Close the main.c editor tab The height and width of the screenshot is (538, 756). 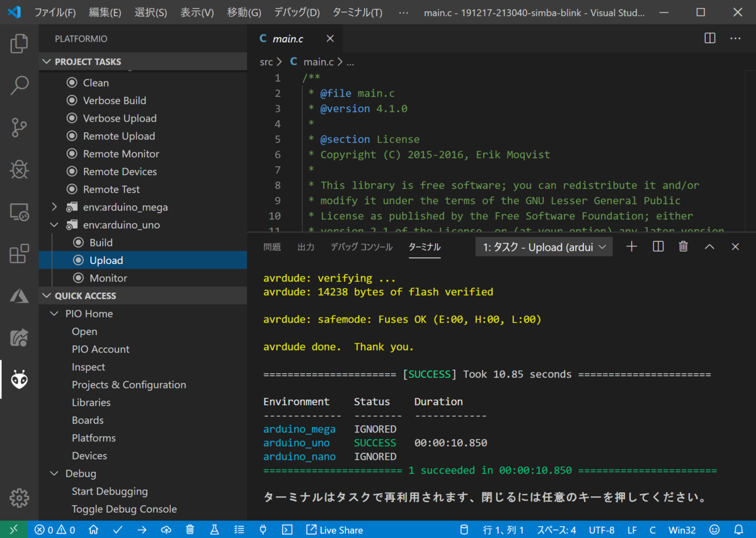[329, 38]
